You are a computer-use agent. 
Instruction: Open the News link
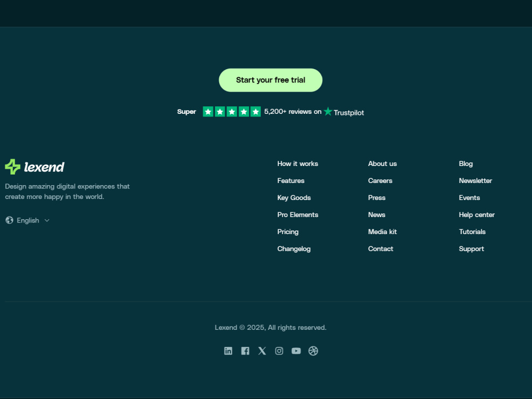377,215
